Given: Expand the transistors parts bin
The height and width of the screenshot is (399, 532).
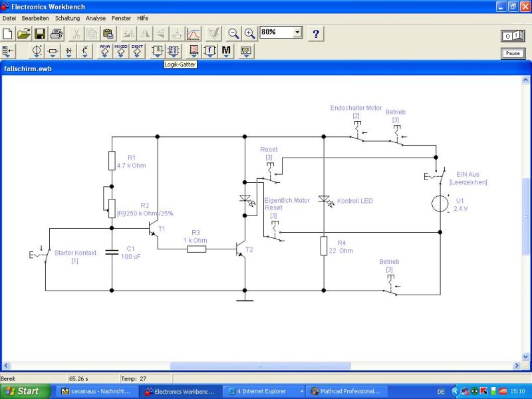Looking at the screenshot, I should coord(85,51).
